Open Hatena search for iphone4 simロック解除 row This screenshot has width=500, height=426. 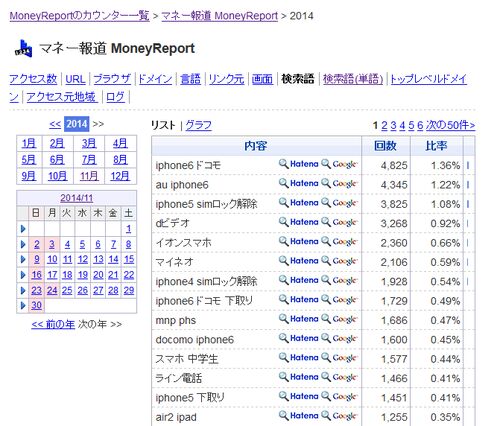click(299, 280)
